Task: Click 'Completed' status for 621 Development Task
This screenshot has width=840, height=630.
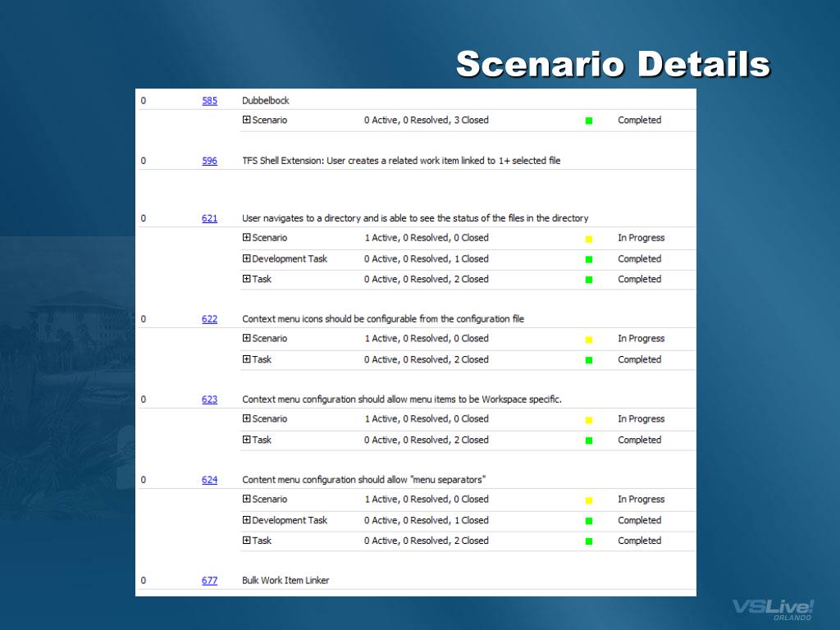Action: (640, 258)
